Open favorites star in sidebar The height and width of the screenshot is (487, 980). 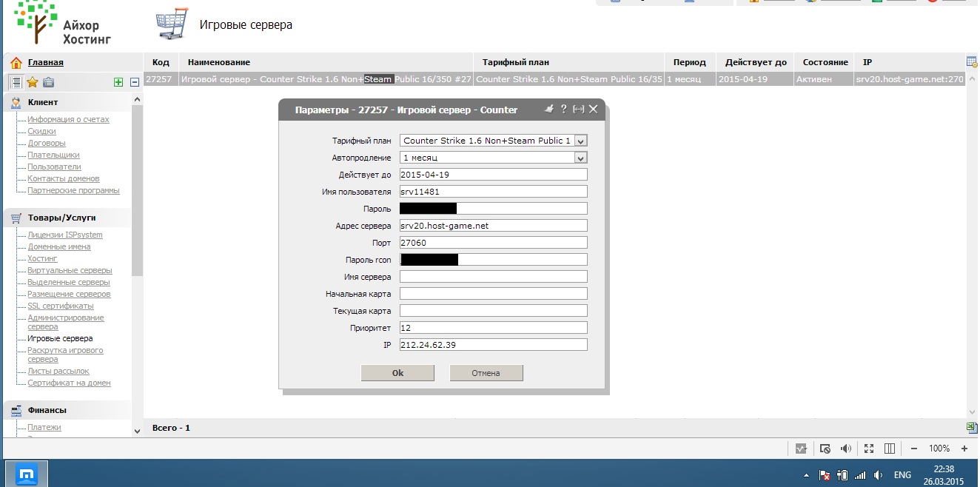click(x=32, y=82)
